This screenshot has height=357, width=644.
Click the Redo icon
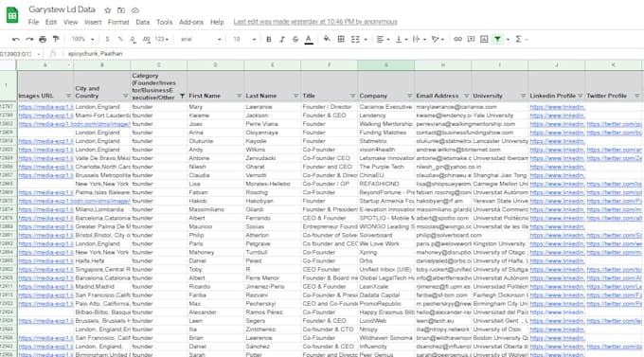pyautogui.click(x=29, y=39)
